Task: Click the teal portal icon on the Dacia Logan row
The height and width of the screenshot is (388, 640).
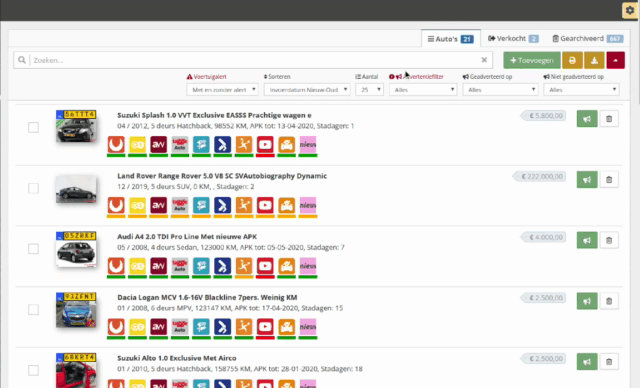Action: pos(201,327)
